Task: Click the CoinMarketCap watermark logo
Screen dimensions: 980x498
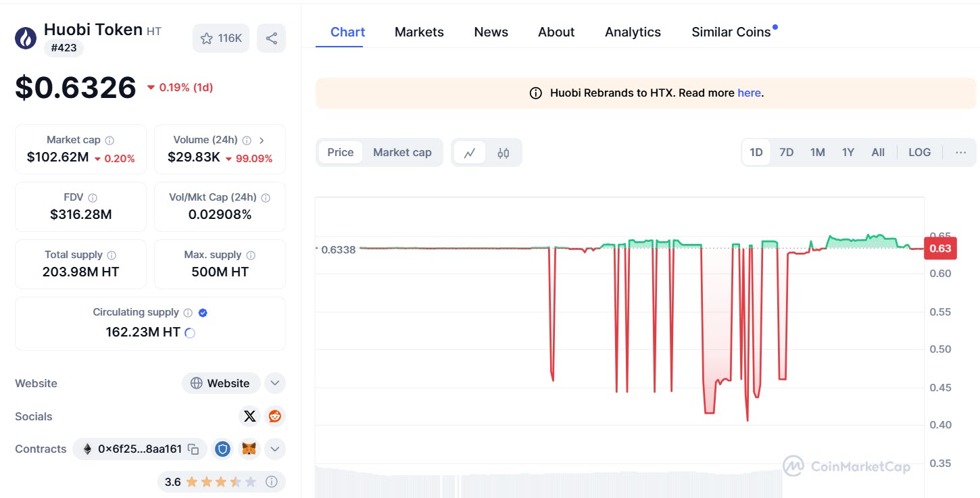Action: click(x=847, y=466)
